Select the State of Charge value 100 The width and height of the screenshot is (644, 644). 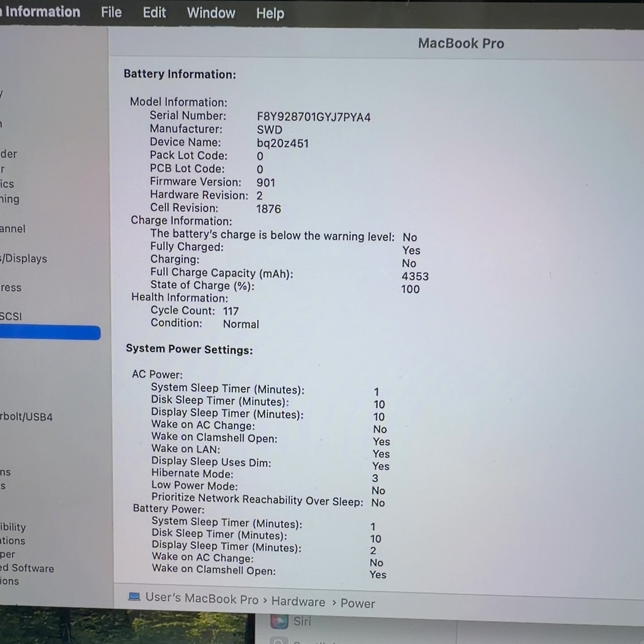410,289
